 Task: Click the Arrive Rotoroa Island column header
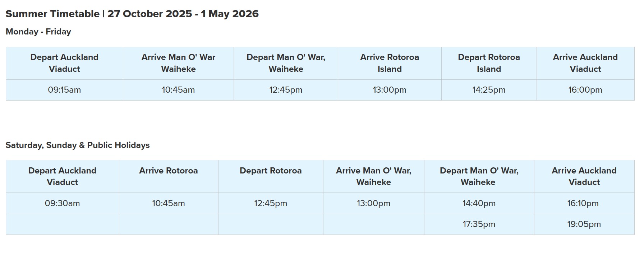tap(390, 63)
